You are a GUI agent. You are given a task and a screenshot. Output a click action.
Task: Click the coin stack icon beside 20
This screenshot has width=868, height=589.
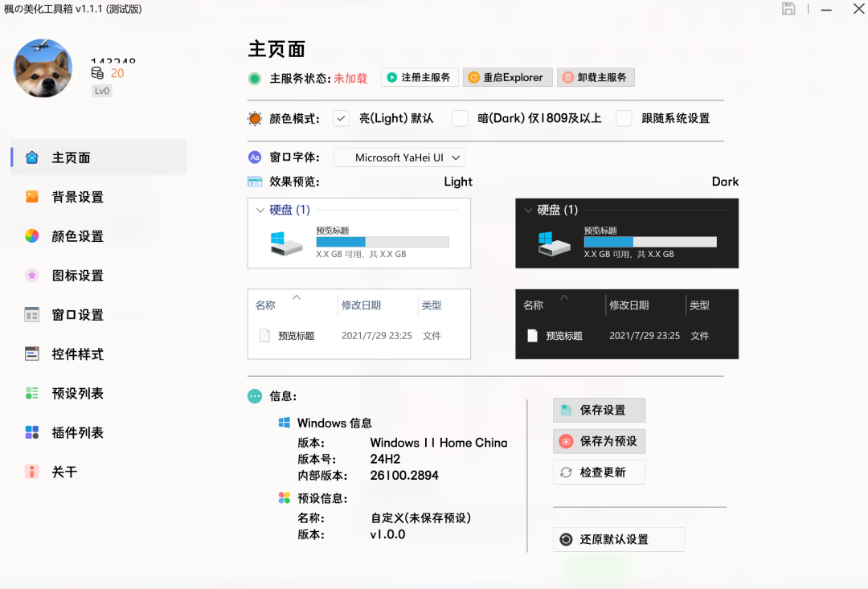tap(97, 73)
